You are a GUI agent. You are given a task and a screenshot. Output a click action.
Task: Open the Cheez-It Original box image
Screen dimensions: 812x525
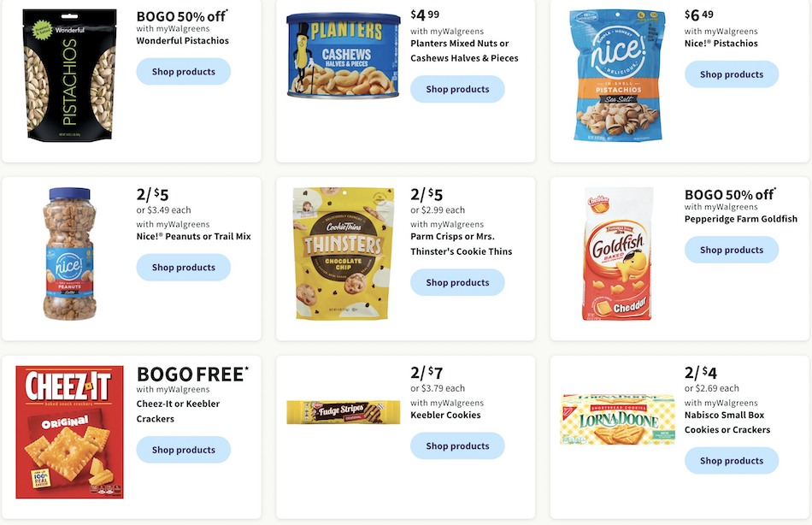coord(69,433)
